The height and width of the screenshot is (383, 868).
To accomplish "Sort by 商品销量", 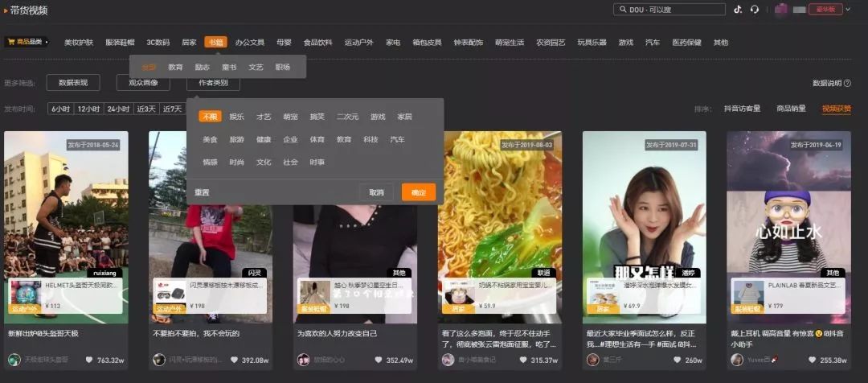I will (791, 109).
